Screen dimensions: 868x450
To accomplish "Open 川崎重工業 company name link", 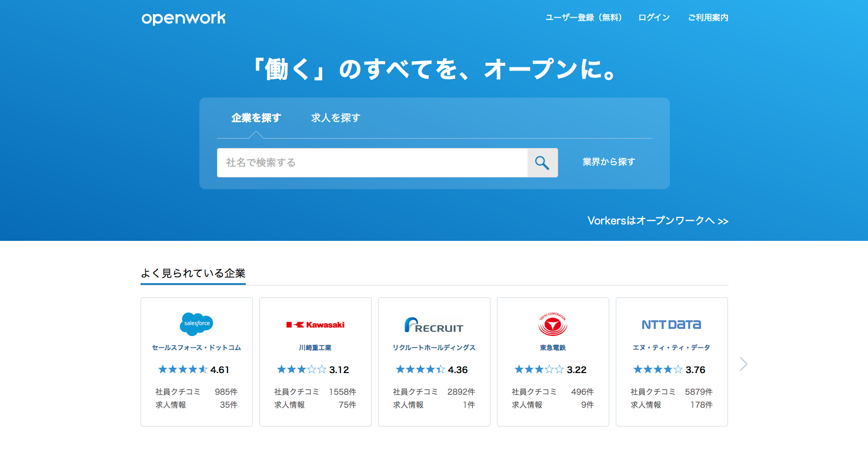I will pyautogui.click(x=315, y=348).
